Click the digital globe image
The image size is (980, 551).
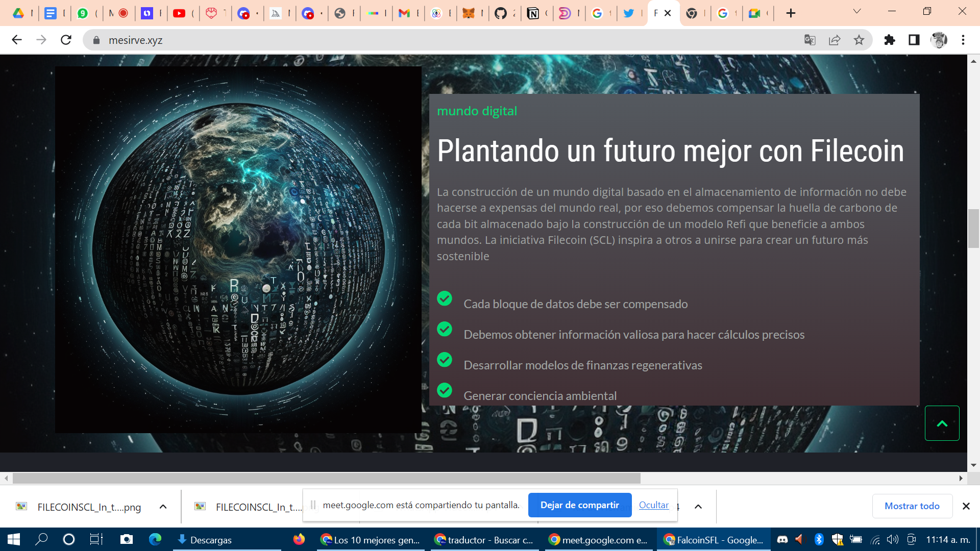238,249
